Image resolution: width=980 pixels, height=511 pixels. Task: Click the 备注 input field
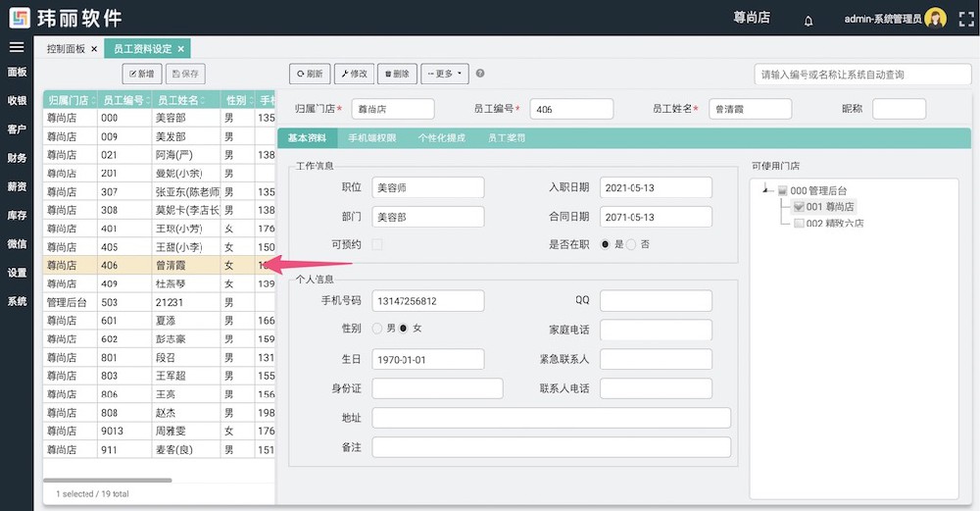551,447
